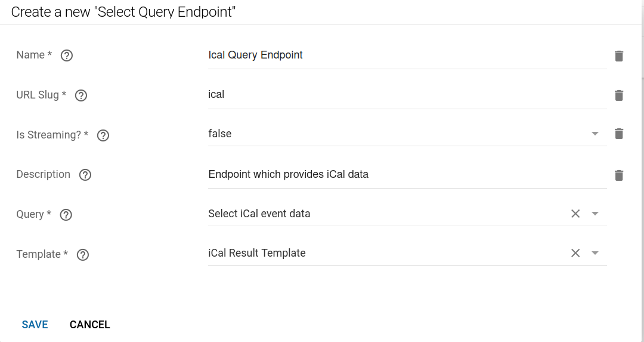Click the Query field help icon

66,215
